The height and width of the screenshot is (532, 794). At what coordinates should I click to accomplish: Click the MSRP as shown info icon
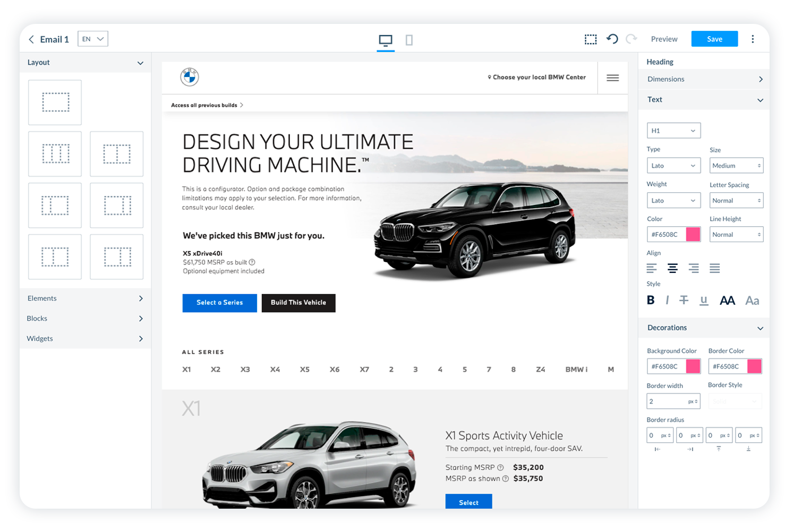point(506,479)
